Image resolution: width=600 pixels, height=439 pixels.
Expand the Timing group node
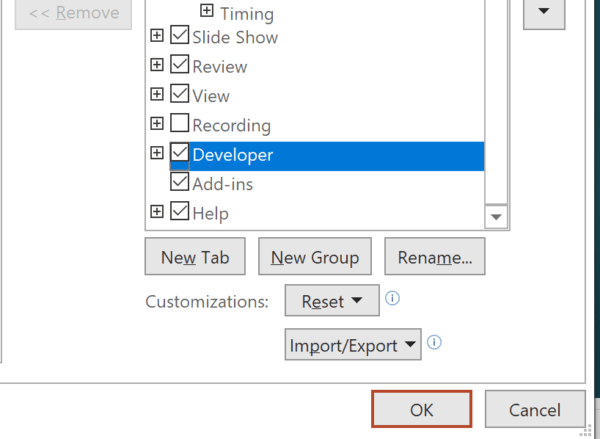(207, 11)
